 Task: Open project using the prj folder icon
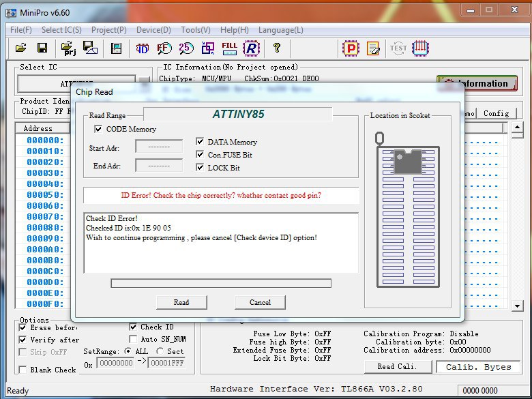(68, 48)
